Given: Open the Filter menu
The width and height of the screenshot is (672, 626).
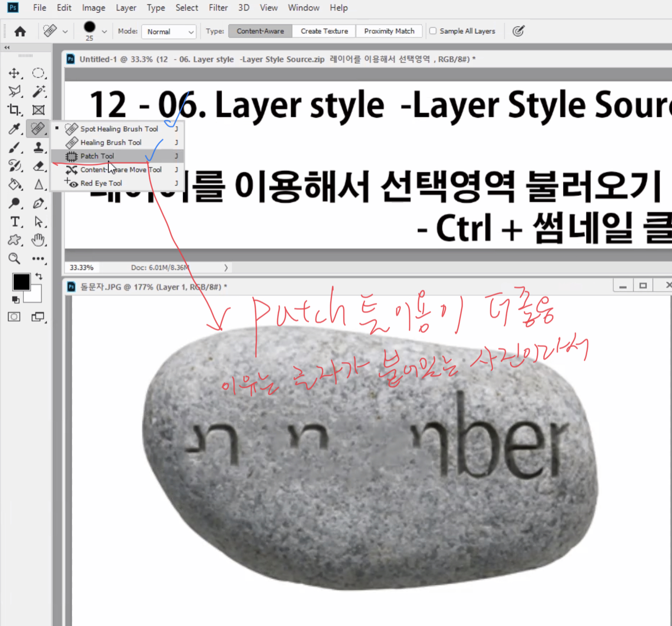Looking at the screenshot, I should tap(218, 7).
